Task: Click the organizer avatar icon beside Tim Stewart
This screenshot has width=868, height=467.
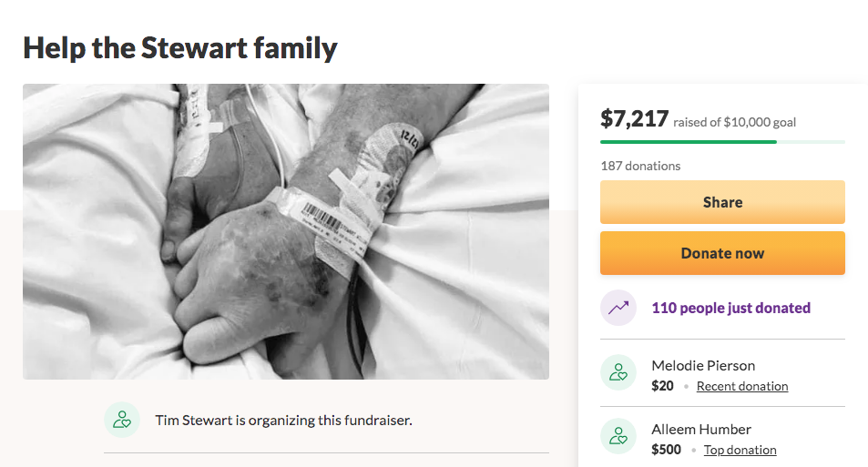Action: 122,420
